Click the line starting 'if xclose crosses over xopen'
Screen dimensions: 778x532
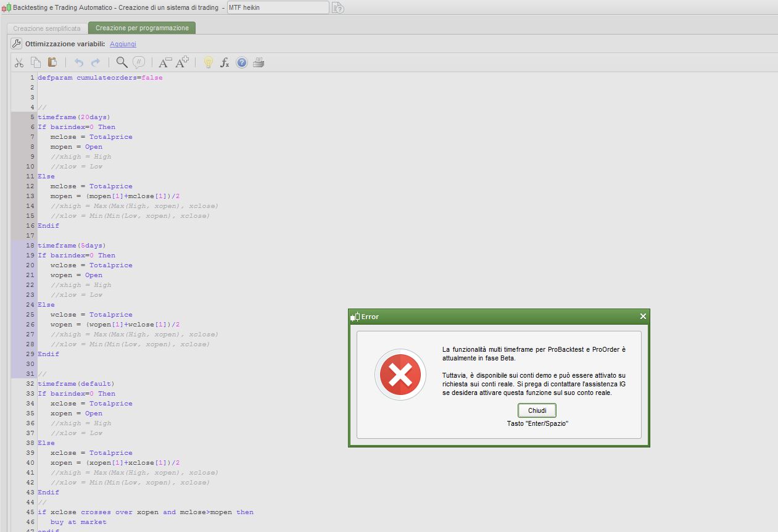[x=146, y=512]
